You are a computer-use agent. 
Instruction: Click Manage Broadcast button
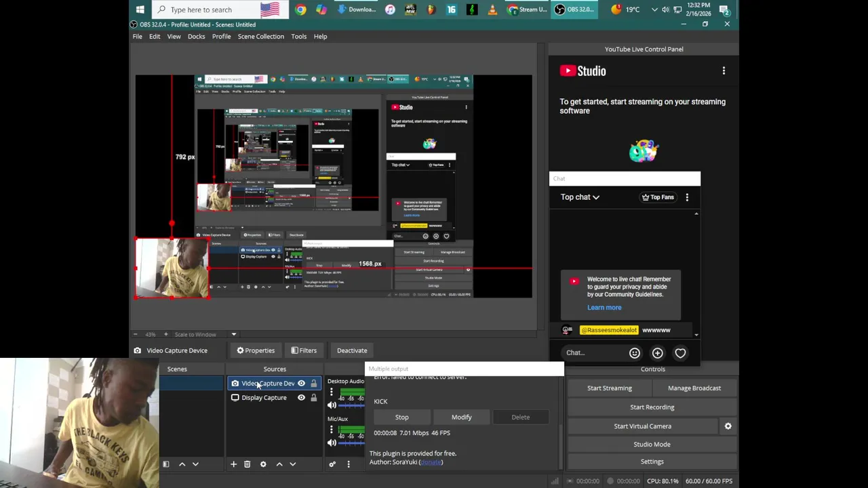tap(694, 388)
